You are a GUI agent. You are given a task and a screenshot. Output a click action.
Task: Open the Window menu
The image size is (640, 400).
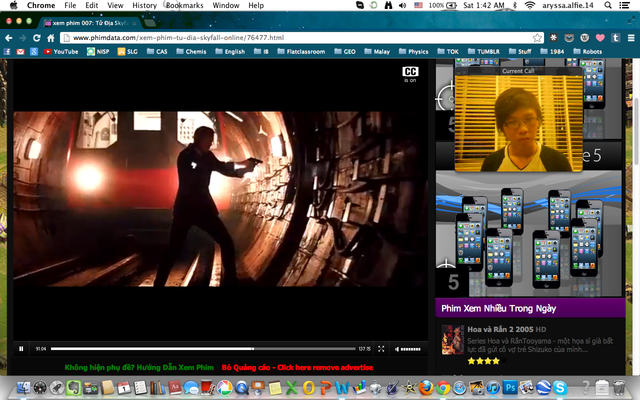pyautogui.click(x=226, y=5)
